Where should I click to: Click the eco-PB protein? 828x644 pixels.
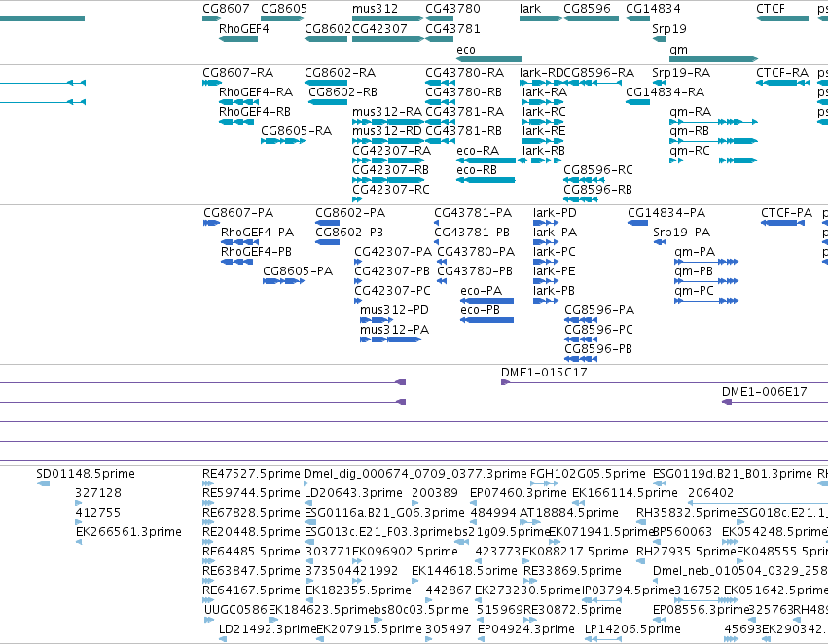pyautogui.click(x=486, y=320)
